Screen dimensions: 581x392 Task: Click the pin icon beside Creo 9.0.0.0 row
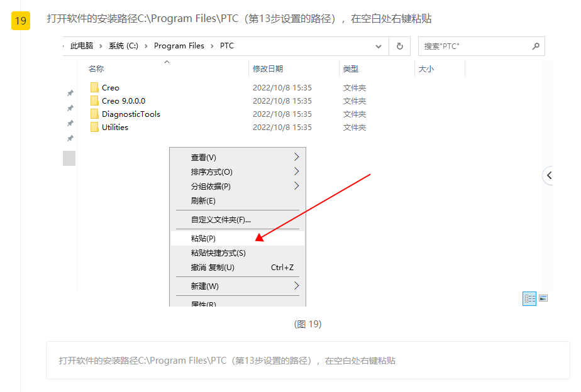(70, 108)
